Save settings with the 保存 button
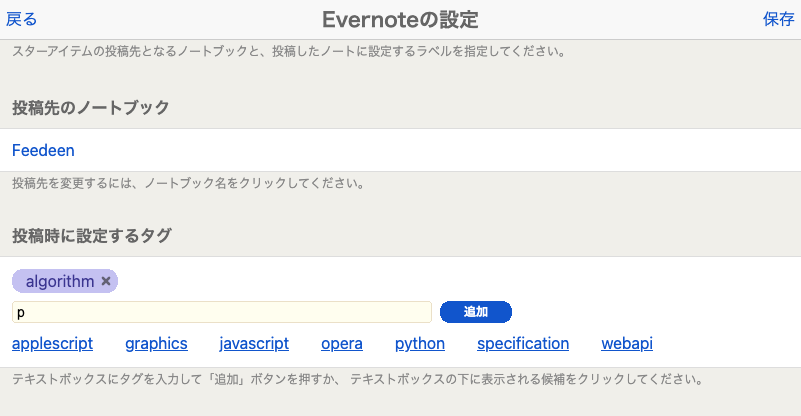Screen dimensions: 801x416 click(779, 19)
